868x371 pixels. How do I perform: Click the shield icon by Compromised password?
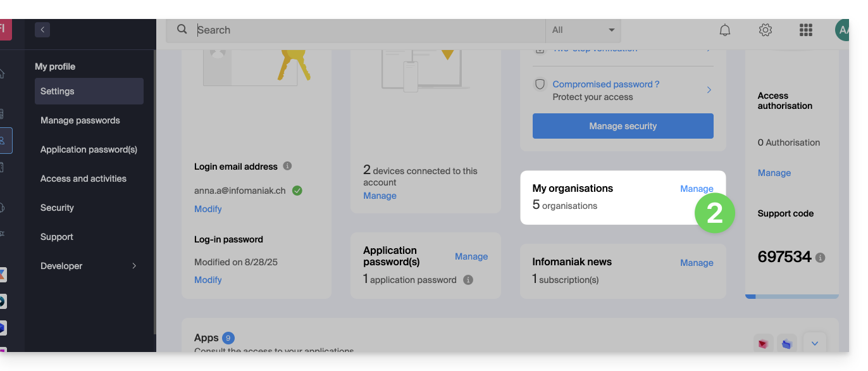click(540, 84)
